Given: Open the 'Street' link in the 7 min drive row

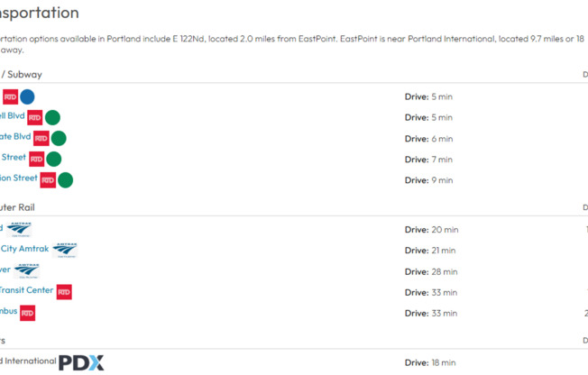Looking at the screenshot, I should click(13, 158).
